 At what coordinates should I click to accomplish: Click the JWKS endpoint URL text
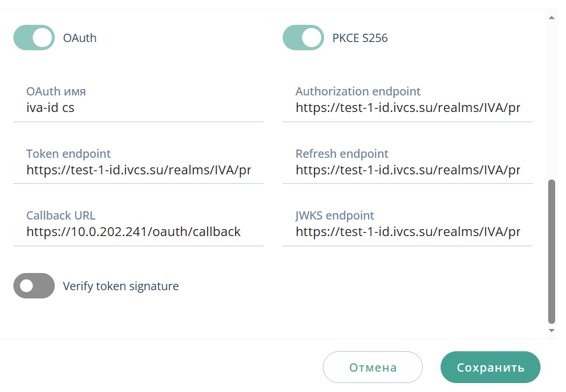pos(407,232)
